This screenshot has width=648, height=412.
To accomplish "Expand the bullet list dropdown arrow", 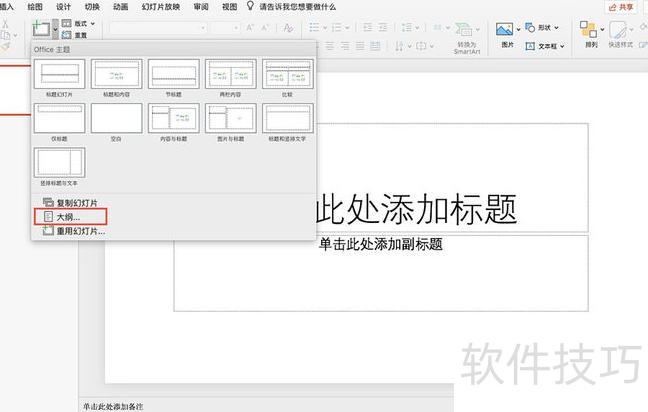I will (325, 28).
